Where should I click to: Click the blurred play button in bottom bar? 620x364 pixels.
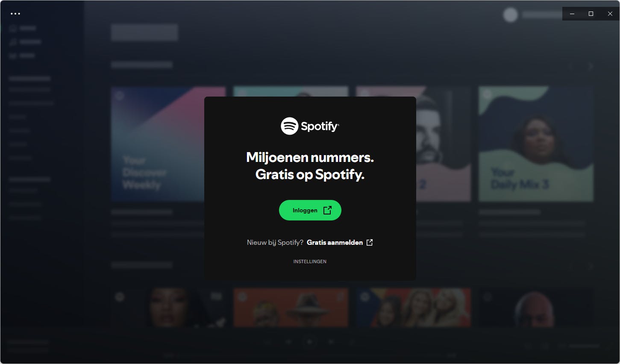(310, 342)
